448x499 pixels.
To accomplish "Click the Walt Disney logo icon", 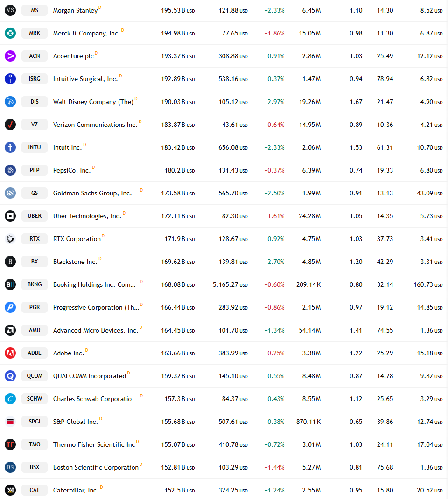I will [x=10, y=102].
